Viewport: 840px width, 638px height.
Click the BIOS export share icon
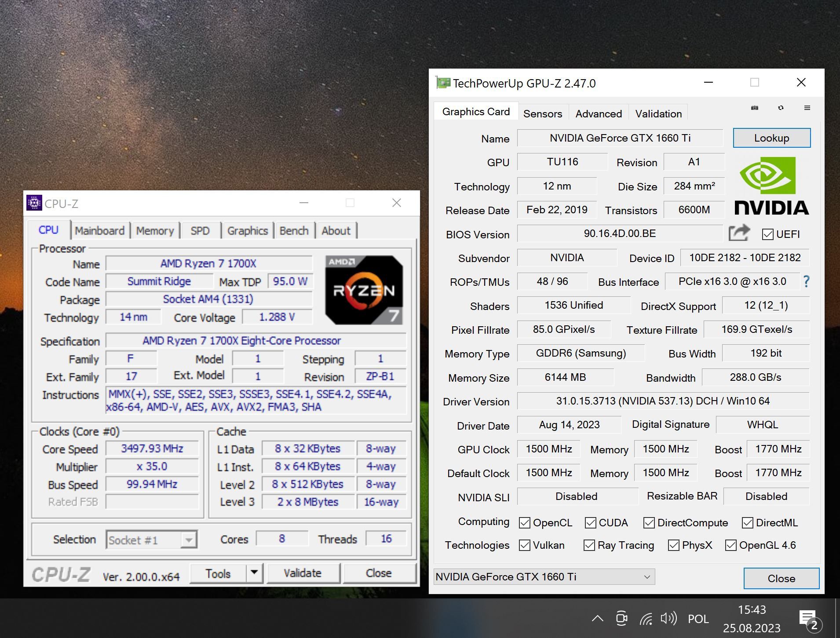pyautogui.click(x=739, y=233)
